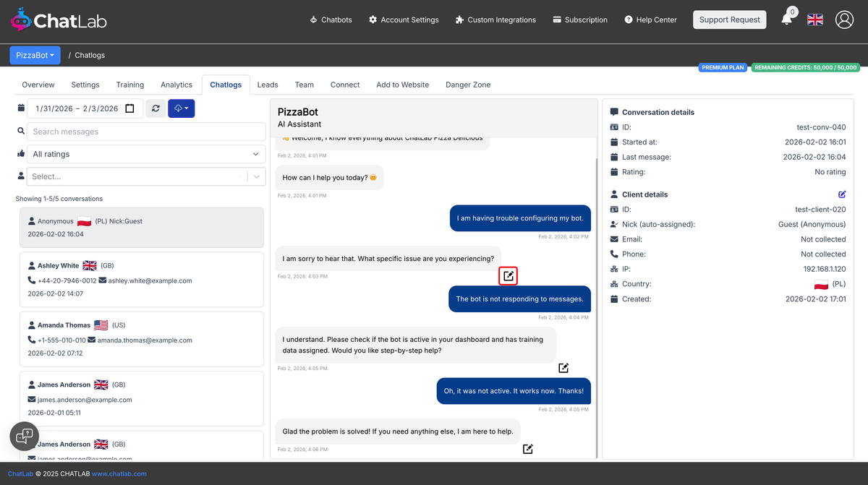This screenshot has width=868, height=485.
Task: Open user profile avatar icon
Action: 844,20
